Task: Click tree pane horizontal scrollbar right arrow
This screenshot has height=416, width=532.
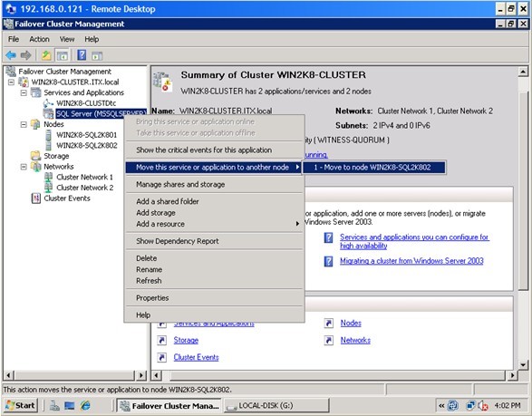Action: [x=141, y=375]
